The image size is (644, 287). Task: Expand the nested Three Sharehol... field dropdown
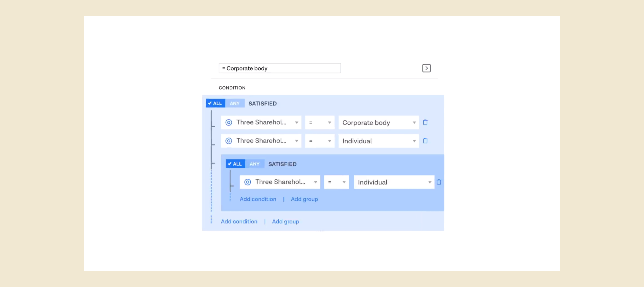click(x=315, y=182)
